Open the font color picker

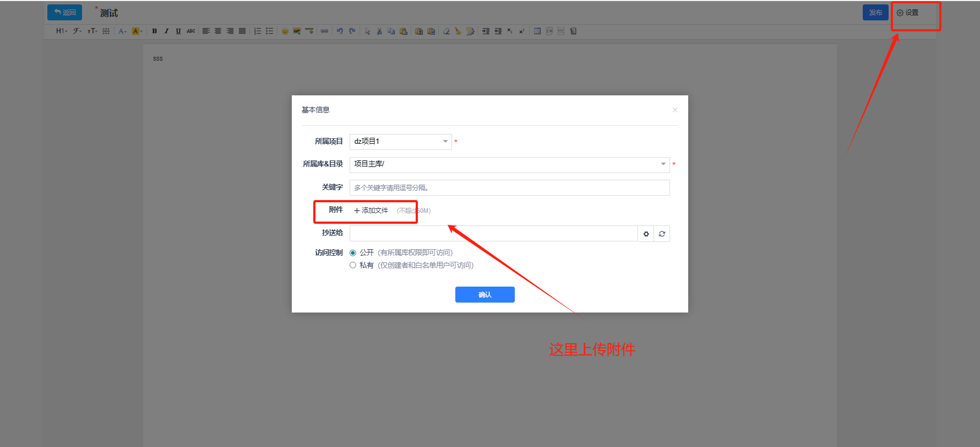[123, 31]
